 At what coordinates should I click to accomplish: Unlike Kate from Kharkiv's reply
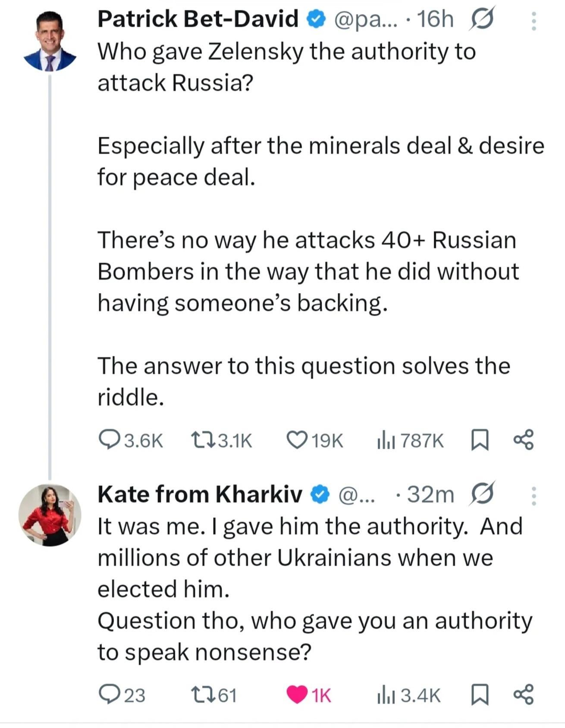(297, 694)
